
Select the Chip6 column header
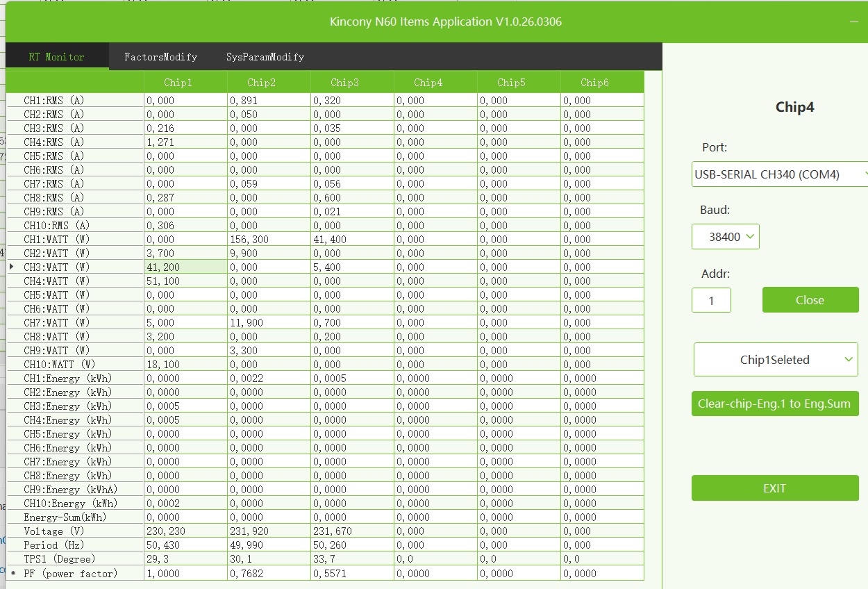(594, 83)
